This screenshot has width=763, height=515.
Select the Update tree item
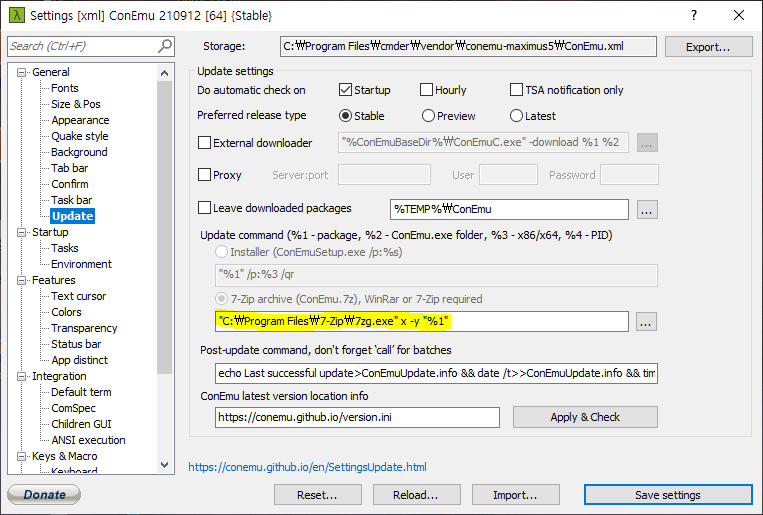pos(73,216)
